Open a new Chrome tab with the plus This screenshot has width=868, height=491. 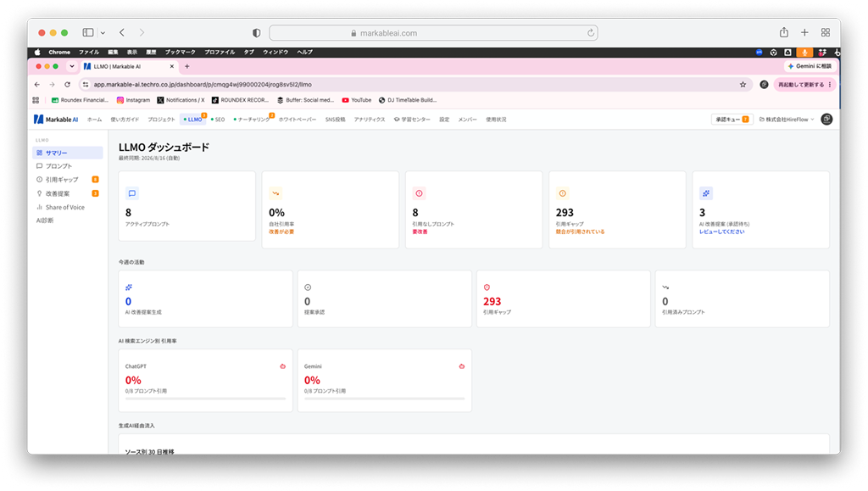point(187,66)
